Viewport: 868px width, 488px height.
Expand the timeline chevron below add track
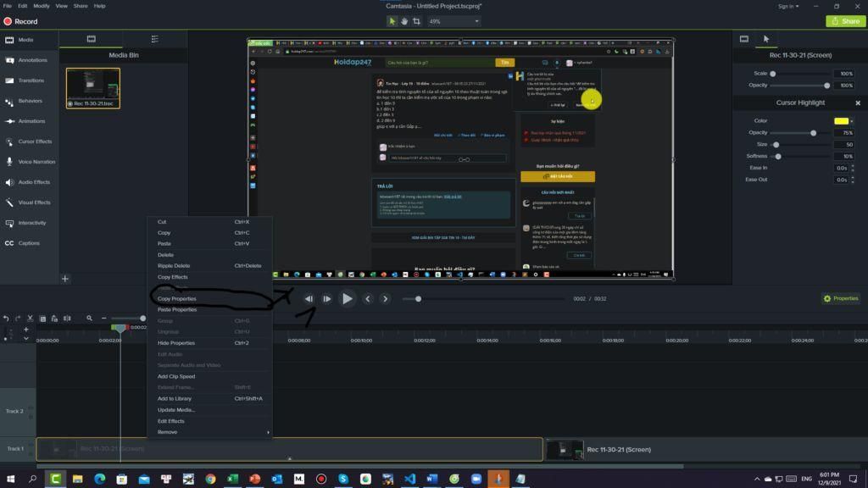pyautogui.click(x=26, y=339)
